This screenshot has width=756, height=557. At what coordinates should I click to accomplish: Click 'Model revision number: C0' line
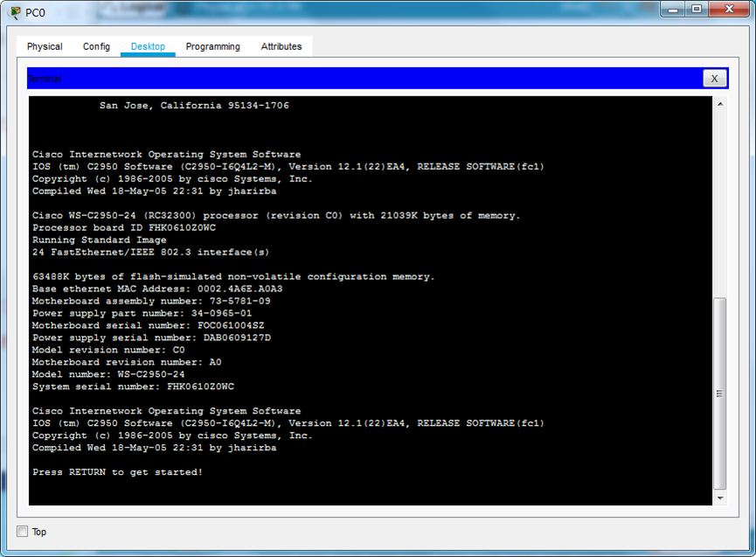(108, 350)
